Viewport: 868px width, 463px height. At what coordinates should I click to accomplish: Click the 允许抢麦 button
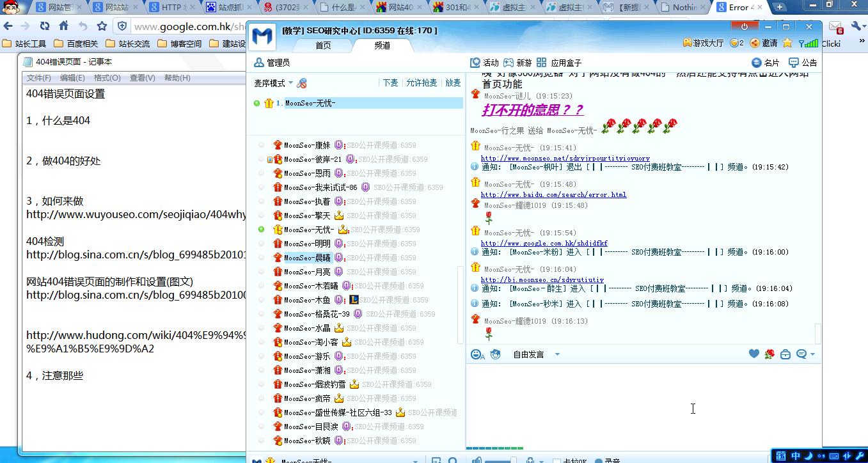(422, 83)
